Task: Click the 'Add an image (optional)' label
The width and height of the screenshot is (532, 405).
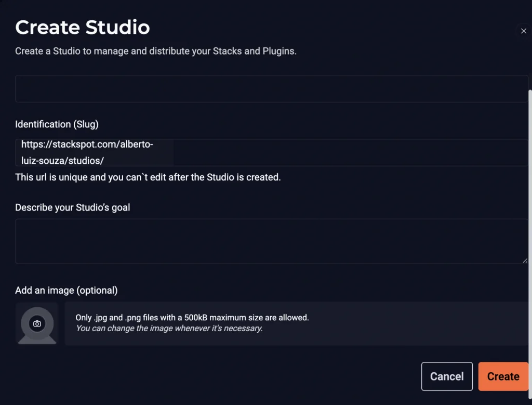Action: [66, 290]
